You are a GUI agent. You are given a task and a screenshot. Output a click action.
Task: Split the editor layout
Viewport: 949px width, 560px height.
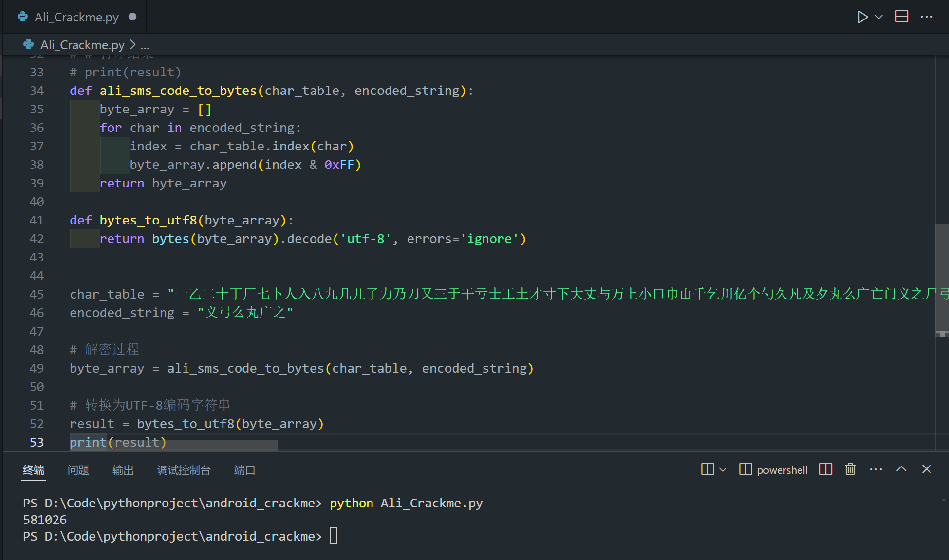coord(902,17)
